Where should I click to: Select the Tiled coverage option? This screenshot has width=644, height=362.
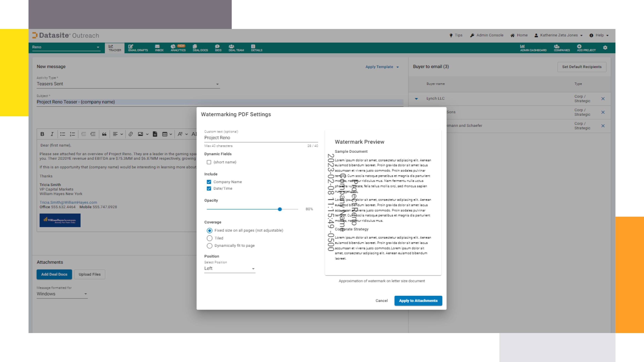pyautogui.click(x=209, y=238)
